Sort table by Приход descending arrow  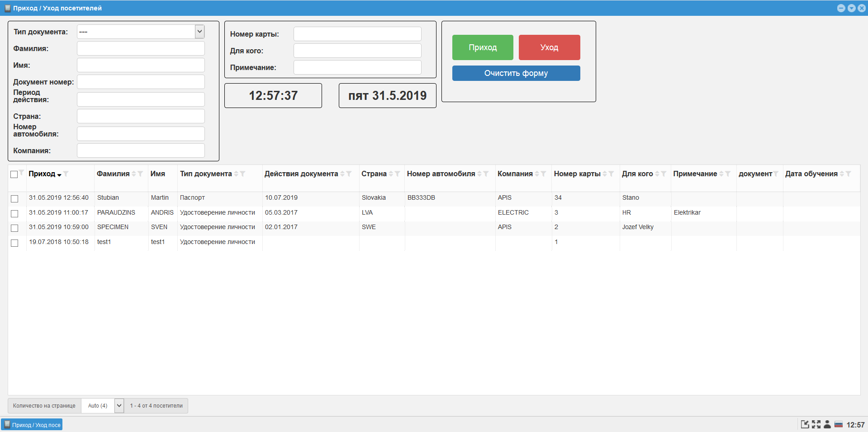(59, 175)
